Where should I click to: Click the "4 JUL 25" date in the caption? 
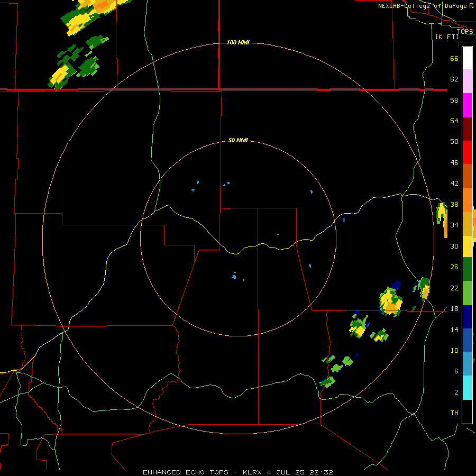[x=286, y=472]
